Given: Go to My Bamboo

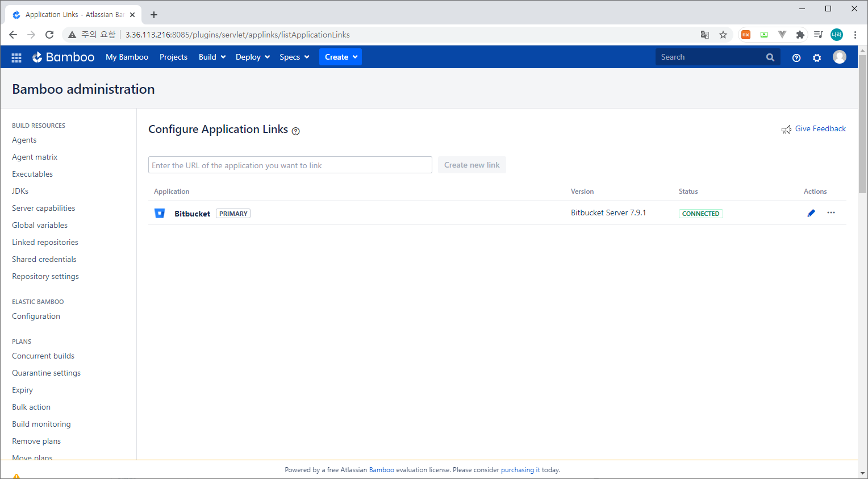Looking at the screenshot, I should click(127, 57).
